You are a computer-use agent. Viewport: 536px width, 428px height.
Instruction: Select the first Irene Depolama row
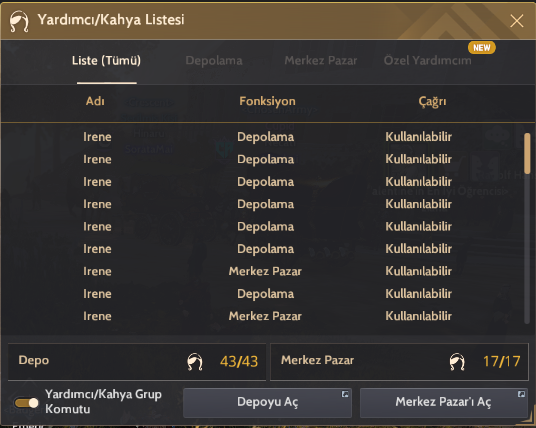(263, 137)
